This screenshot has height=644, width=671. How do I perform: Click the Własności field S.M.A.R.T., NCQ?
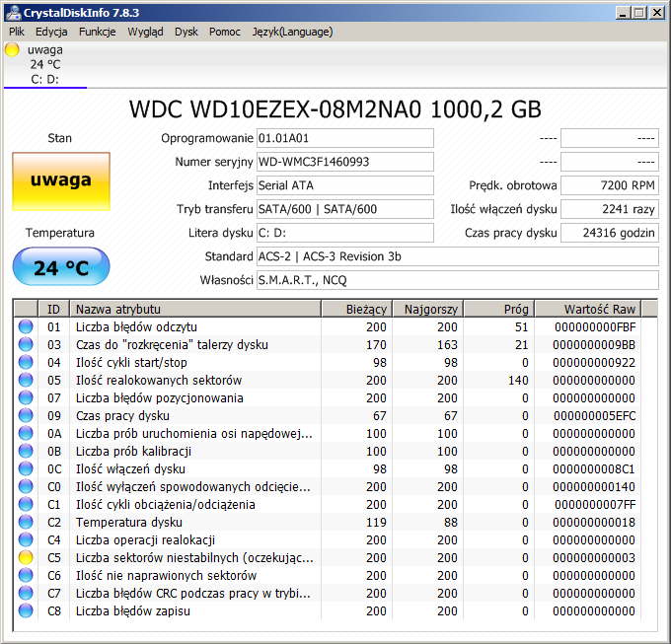tap(458, 280)
